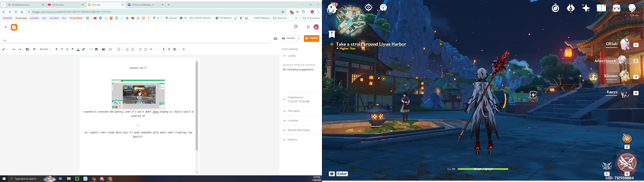Open the Things2Watch bookmark
Image resolution: width=644 pixels, height=182 pixels.
pos(76,18)
